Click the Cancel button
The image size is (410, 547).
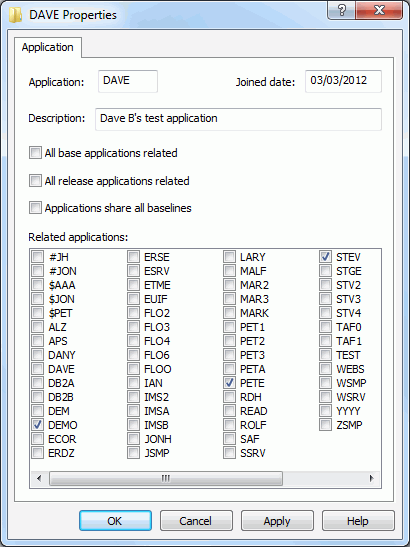tap(196, 521)
